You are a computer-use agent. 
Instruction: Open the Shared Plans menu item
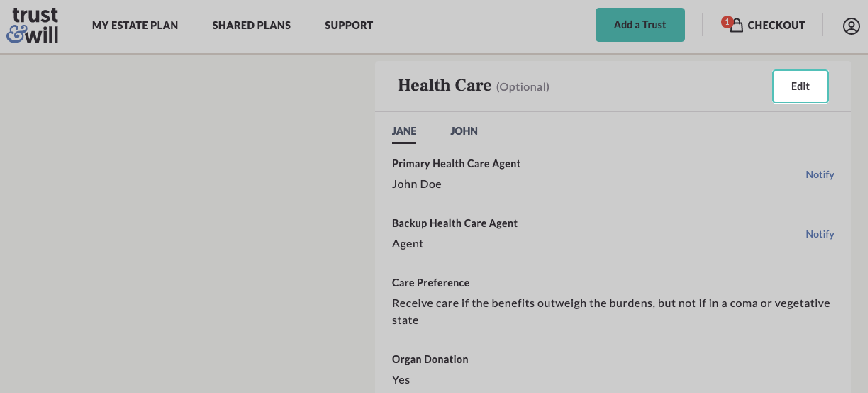coord(251,25)
